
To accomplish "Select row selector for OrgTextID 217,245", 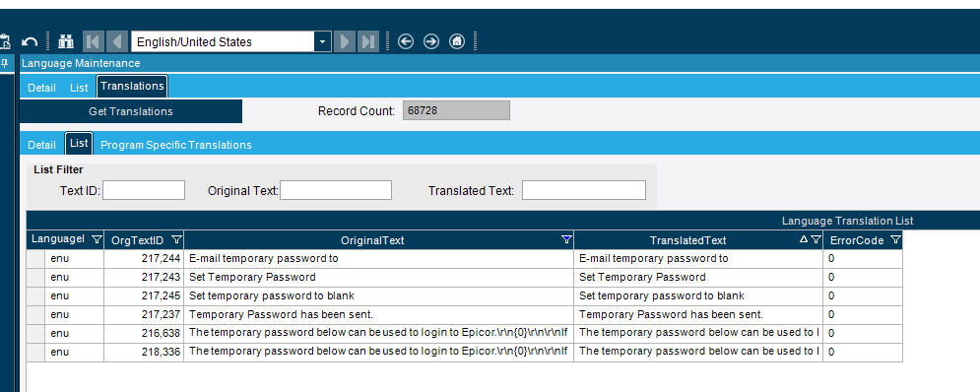I will pos(35,295).
